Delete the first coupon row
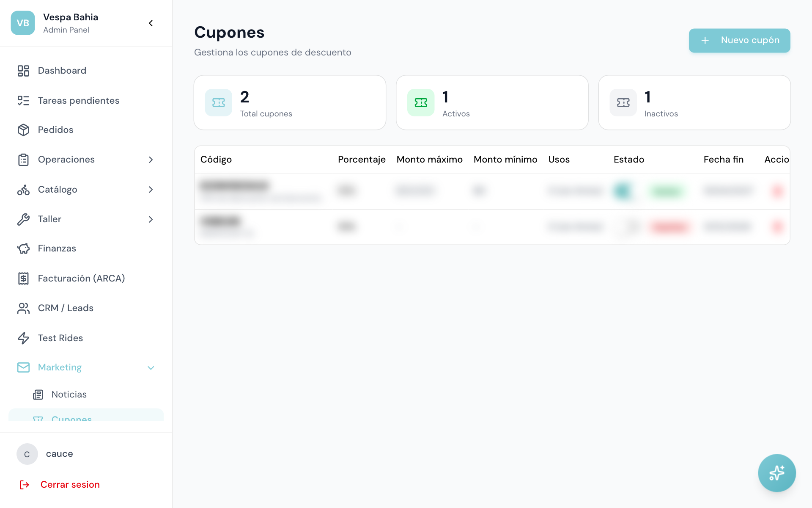Image resolution: width=812 pixels, height=508 pixels. pyautogui.click(x=777, y=191)
